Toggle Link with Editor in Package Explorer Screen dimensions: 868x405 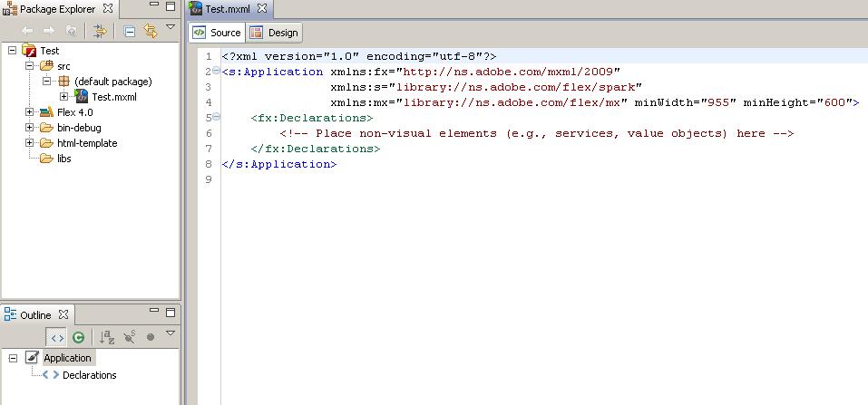[150, 31]
